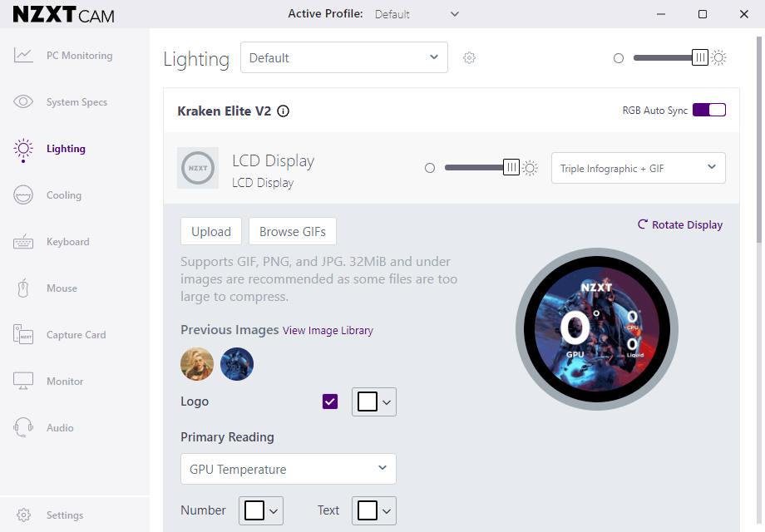Click the LCD Display brightness slider handle
This screenshot has height=532, width=765.
511,168
